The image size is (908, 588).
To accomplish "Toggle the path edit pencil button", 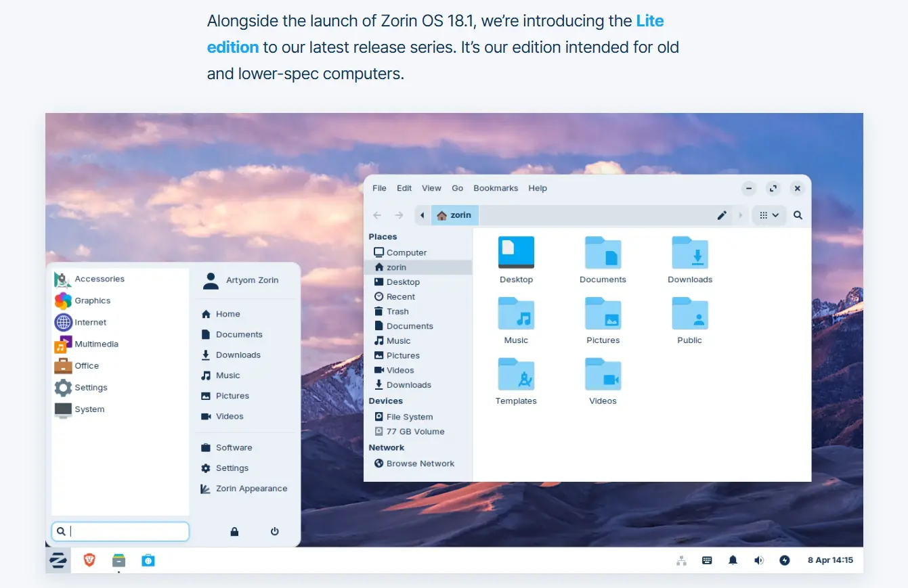I will [x=722, y=215].
